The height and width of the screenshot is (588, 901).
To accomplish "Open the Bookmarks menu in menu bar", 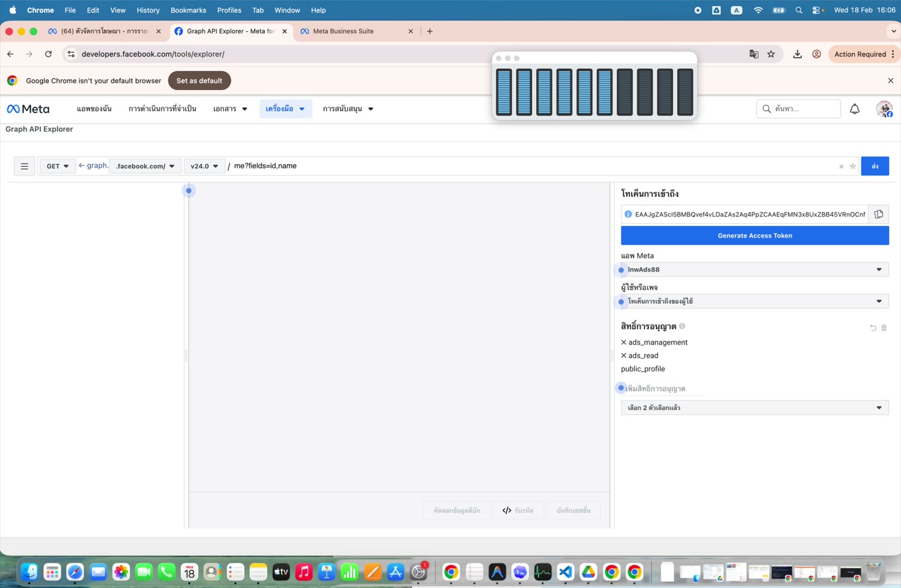I will click(x=188, y=10).
